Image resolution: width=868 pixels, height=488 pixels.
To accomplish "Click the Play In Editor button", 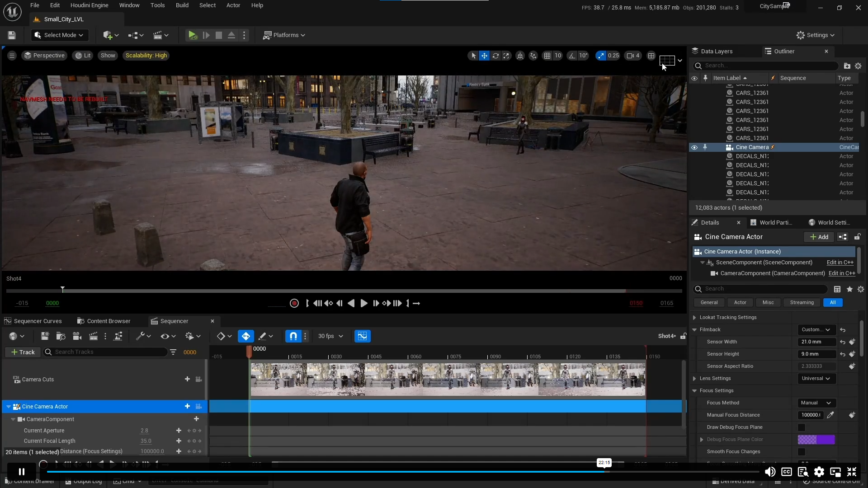I will pyautogui.click(x=192, y=35).
